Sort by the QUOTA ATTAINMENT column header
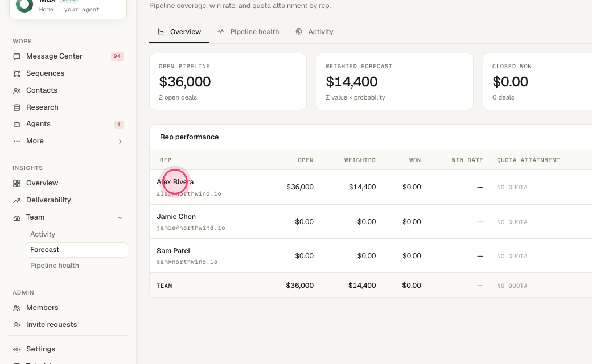The height and width of the screenshot is (364, 592). (528, 160)
